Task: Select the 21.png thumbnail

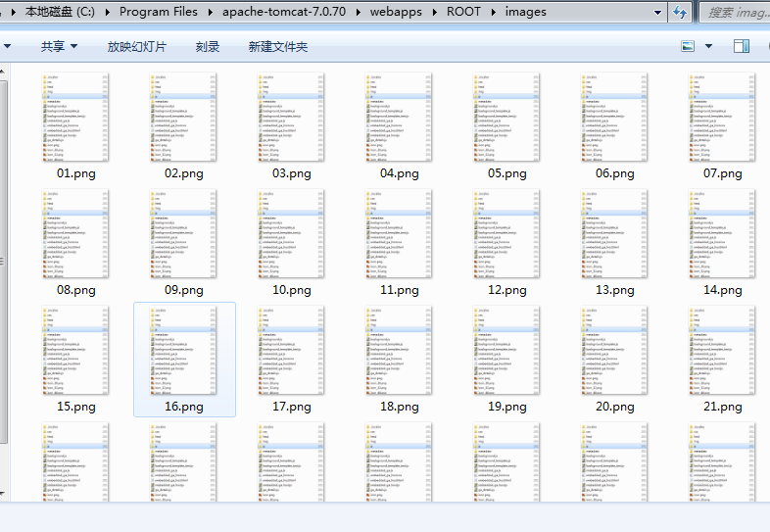Action: coord(722,350)
